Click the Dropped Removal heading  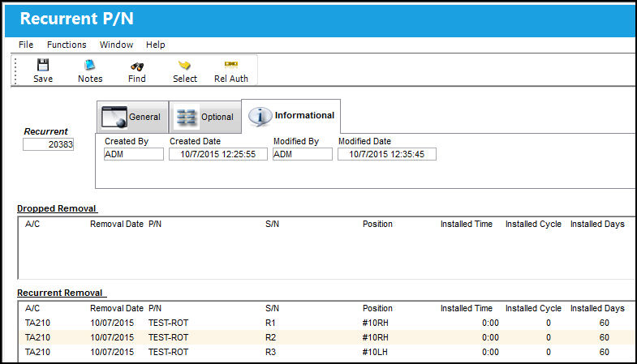(x=57, y=208)
